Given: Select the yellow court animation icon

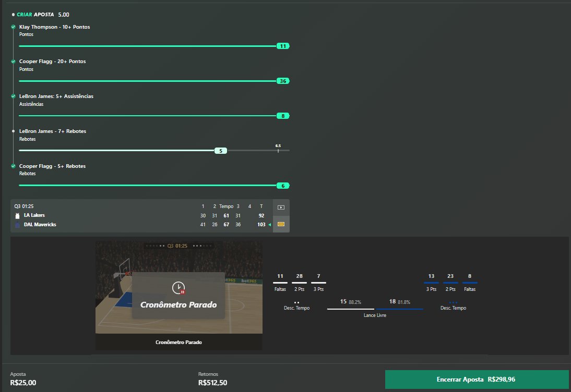Looking at the screenshot, I should click(x=281, y=224).
